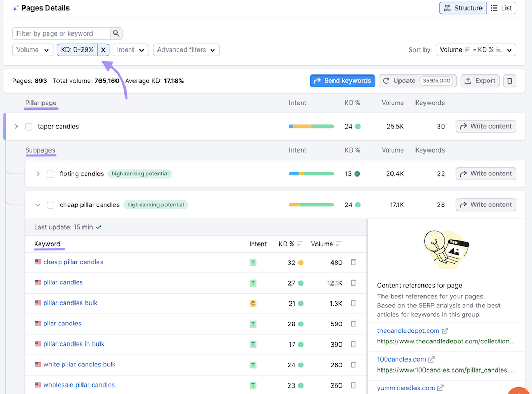The width and height of the screenshot is (532, 394).
Task: Remove the KD 0–29% filter chip
Action: click(103, 49)
